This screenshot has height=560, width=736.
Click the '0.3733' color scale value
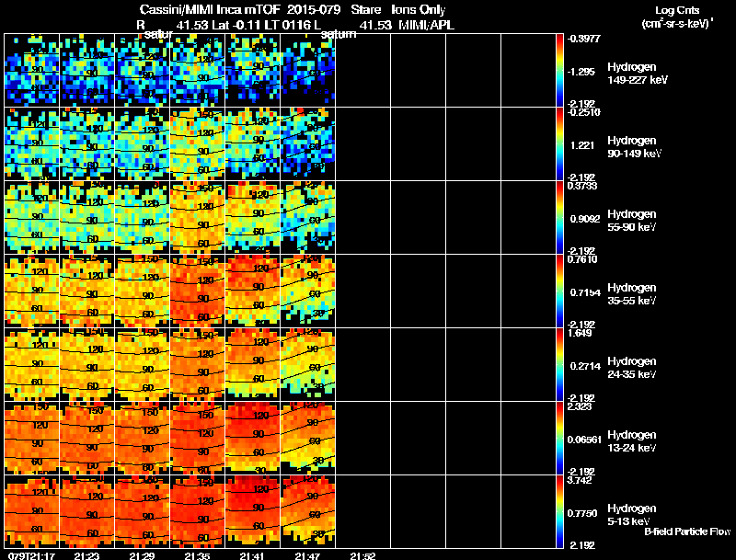coord(582,186)
